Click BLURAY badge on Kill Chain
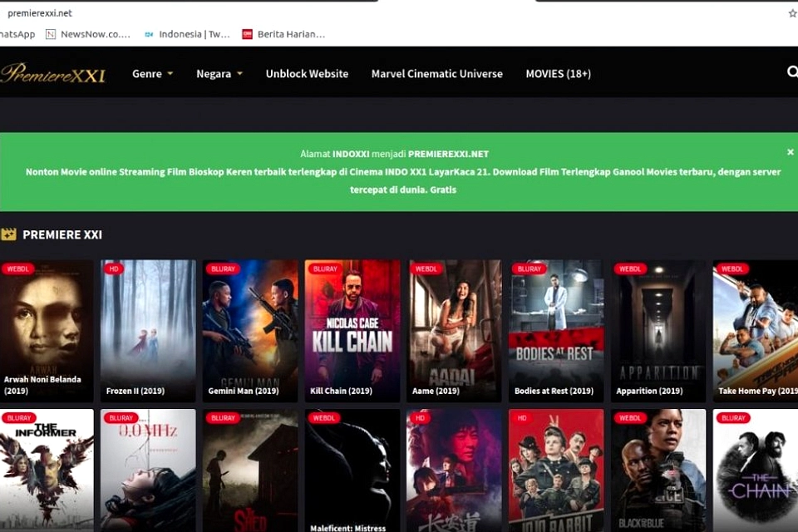 pyautogui.click(x=325, y=268)
